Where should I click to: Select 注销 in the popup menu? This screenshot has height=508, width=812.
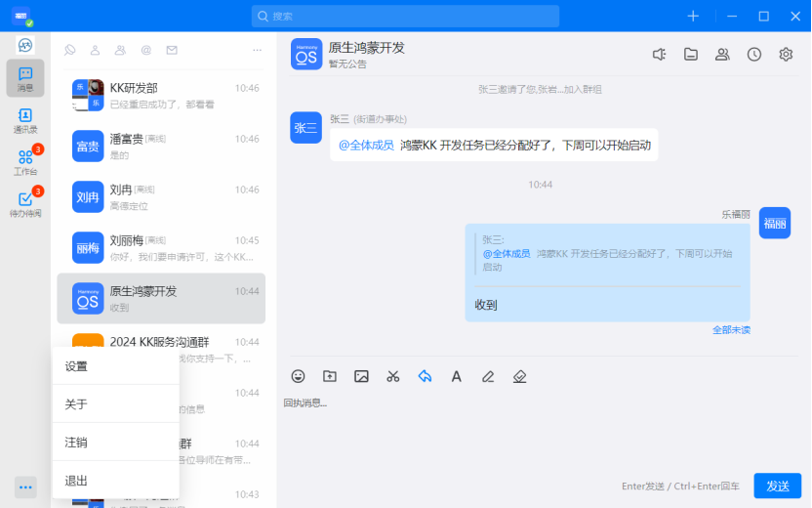116,443
